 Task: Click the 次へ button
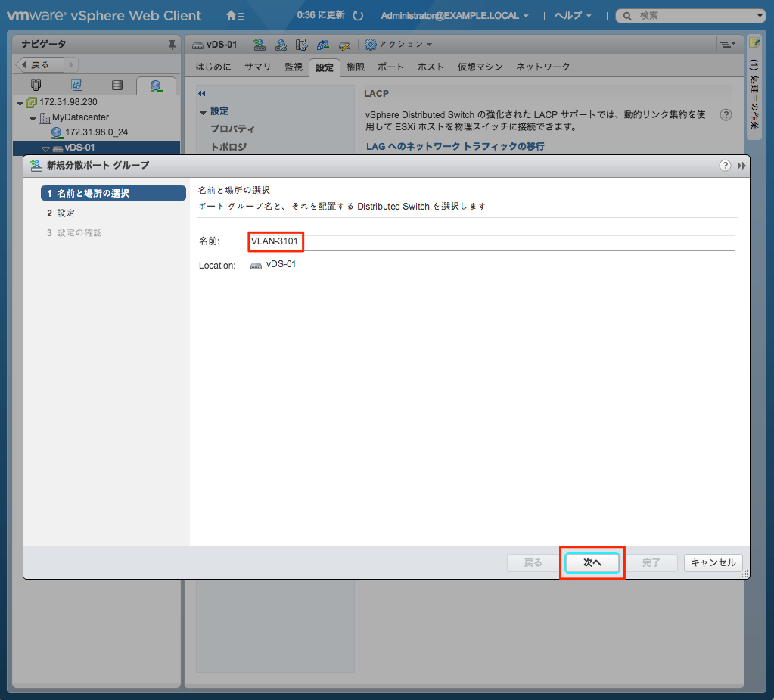coord(592,563)
